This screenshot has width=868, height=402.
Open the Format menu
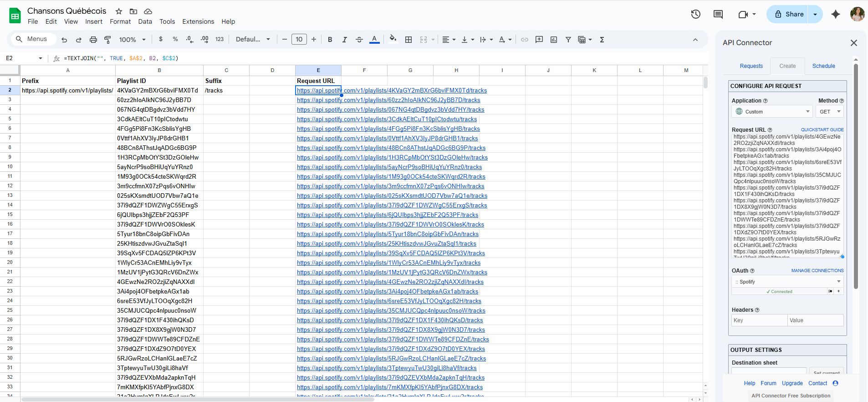120,21
